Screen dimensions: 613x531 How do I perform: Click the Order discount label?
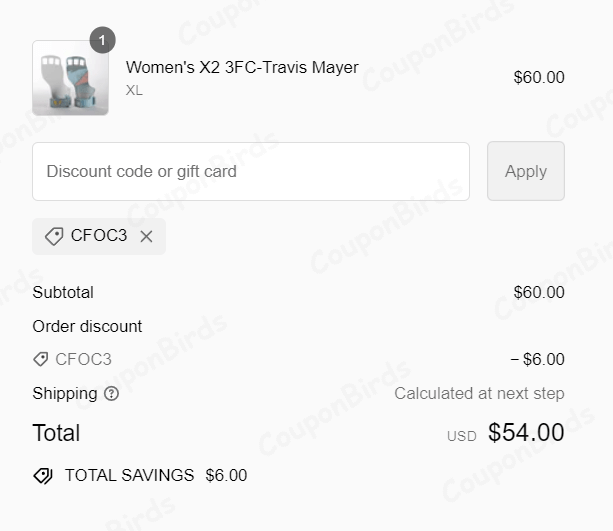[x=87, y=326]
